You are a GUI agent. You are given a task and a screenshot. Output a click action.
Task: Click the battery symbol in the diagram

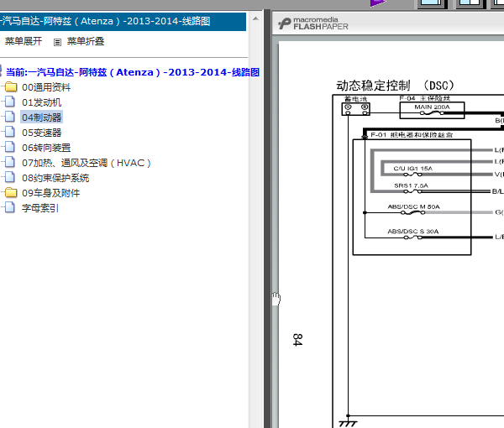click(x=356, y=109)
